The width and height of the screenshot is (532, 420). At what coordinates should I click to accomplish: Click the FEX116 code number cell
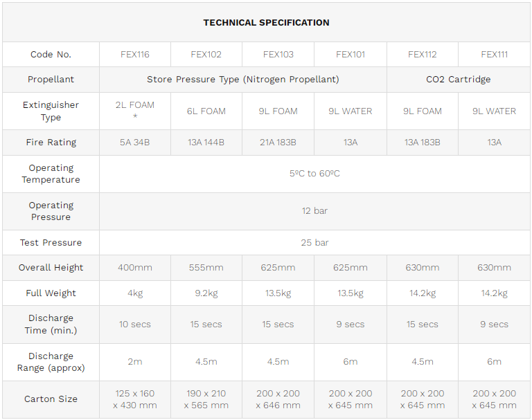(135, 55)
